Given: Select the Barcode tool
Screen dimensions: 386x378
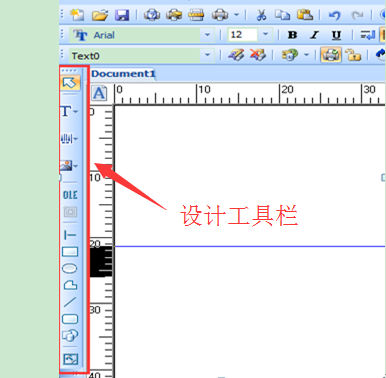Looking at the screenshot, I should [66, 139].
